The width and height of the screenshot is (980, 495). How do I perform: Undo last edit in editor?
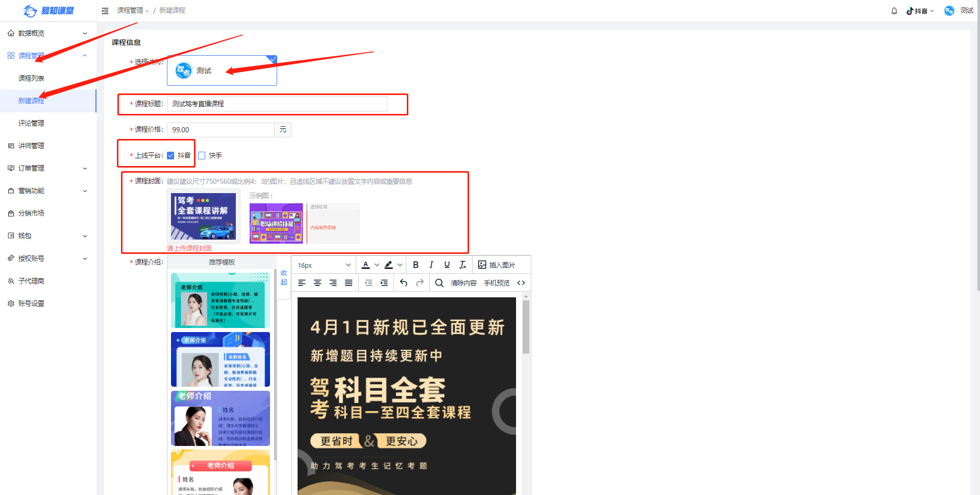[x=404, y=282]
